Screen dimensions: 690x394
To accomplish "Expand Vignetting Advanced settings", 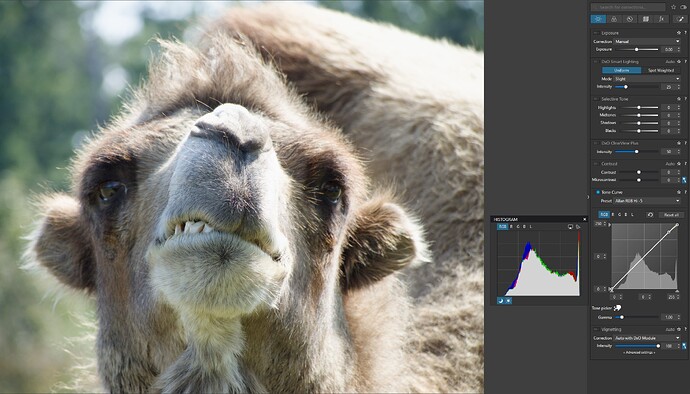I will point(639,353).
